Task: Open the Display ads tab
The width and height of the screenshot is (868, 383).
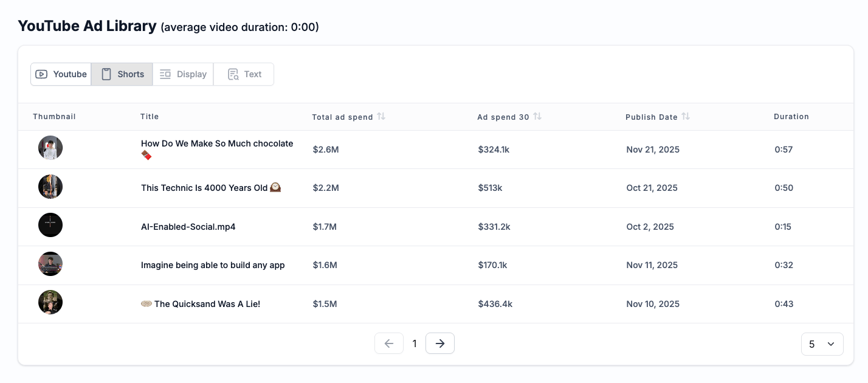Action: pos(183,74)
